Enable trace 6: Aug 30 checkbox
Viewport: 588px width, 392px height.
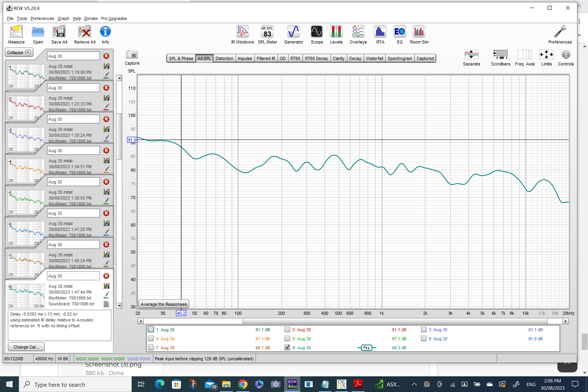tap(424, 338)
